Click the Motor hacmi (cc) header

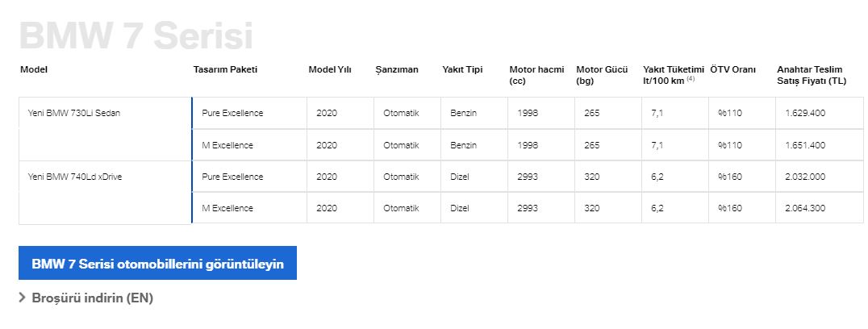pos(536,75)
